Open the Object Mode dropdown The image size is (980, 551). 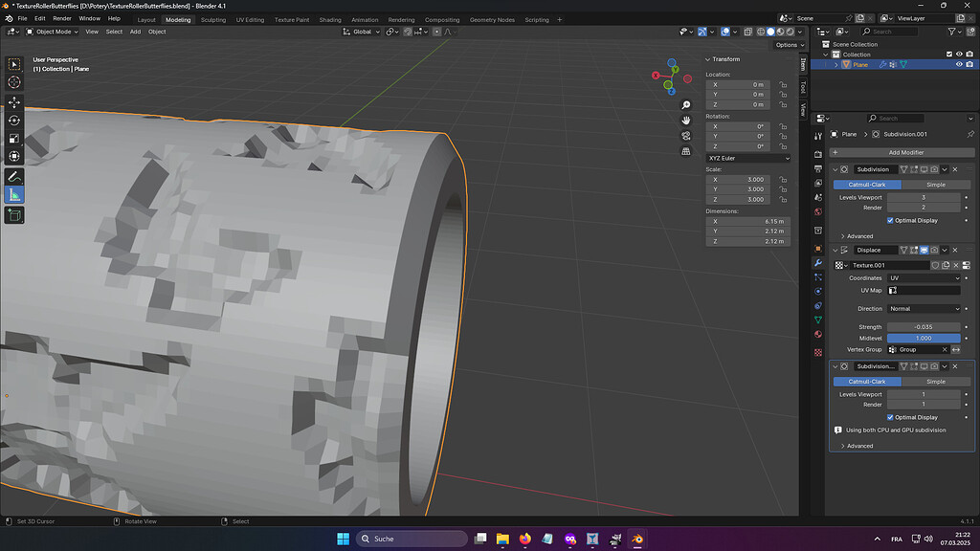click(x=52, y=32)
